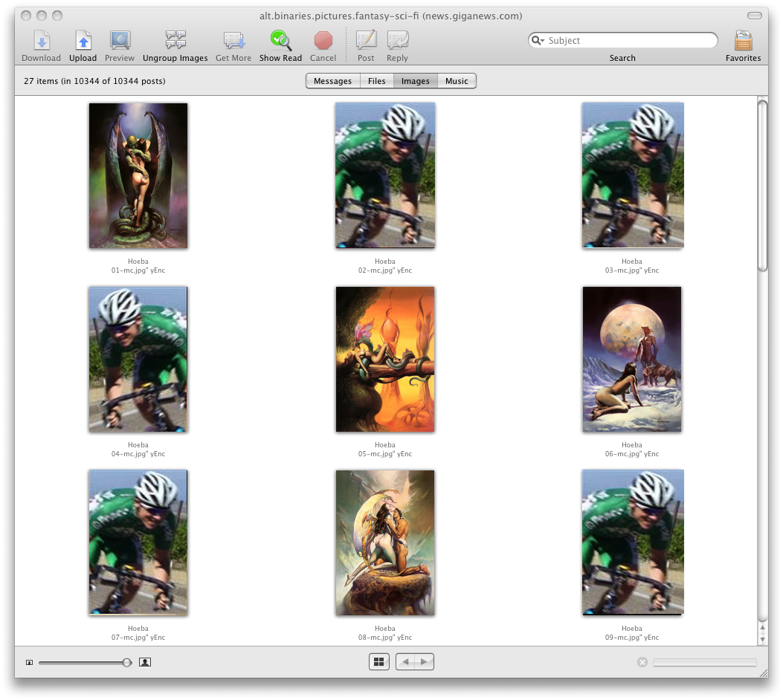Click the Post toolbar icon

[x=366, y=40]
